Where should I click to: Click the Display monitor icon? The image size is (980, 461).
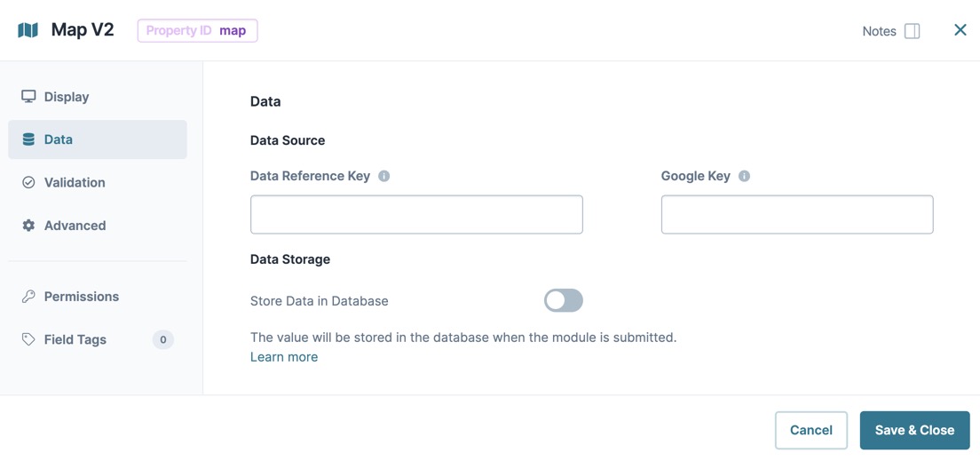28,96
